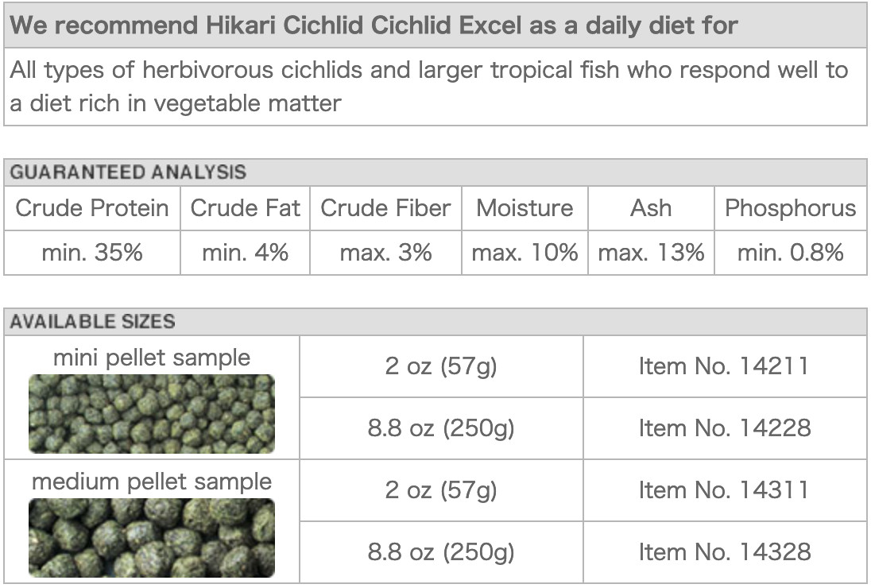Image resolution: width=871 pixels, height=588 pixels.
Task: Click the Ash column label
Action: [651, 208]
